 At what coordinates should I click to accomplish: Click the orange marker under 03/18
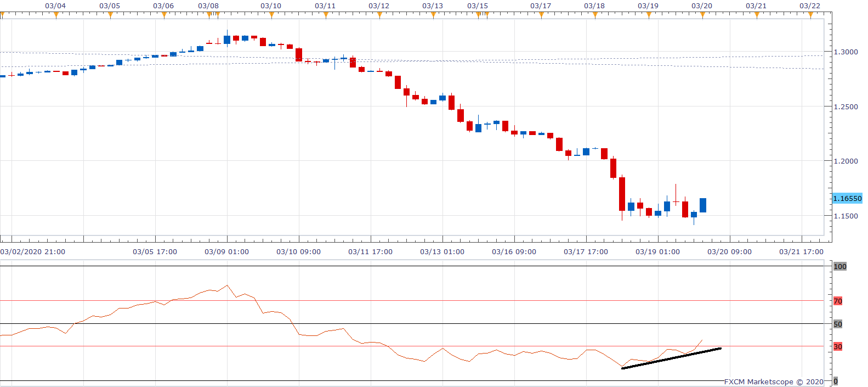(x=595, y=15)
